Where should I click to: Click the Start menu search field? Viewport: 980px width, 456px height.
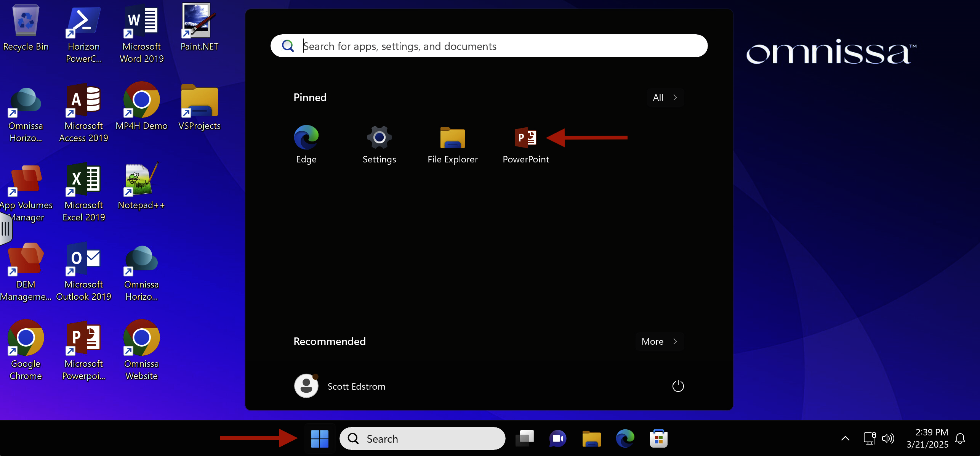pos(489,46)
